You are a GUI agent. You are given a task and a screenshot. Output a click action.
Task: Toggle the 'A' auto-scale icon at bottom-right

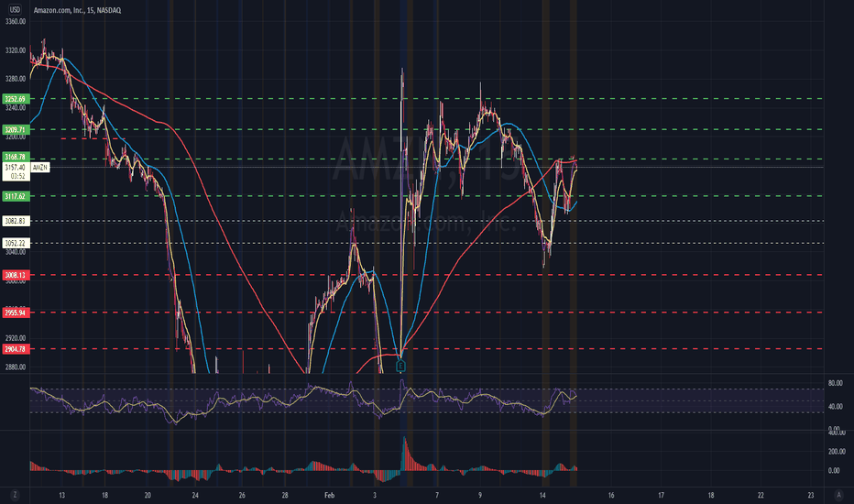coord(838,495)
